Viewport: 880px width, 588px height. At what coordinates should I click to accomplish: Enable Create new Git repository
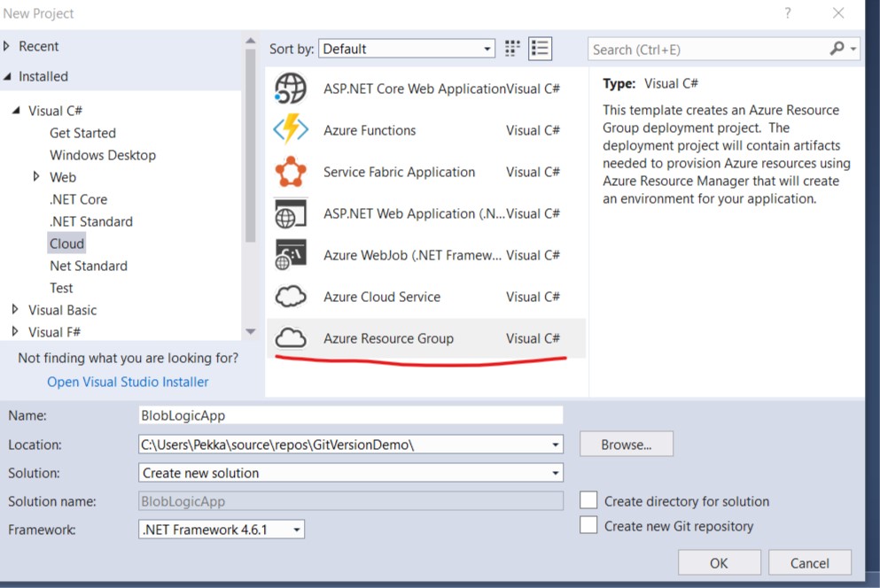(588, 525)
